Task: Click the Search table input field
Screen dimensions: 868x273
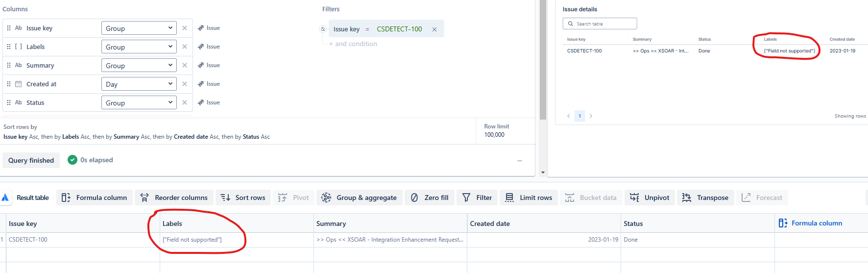Action: (x=600, y=24)
